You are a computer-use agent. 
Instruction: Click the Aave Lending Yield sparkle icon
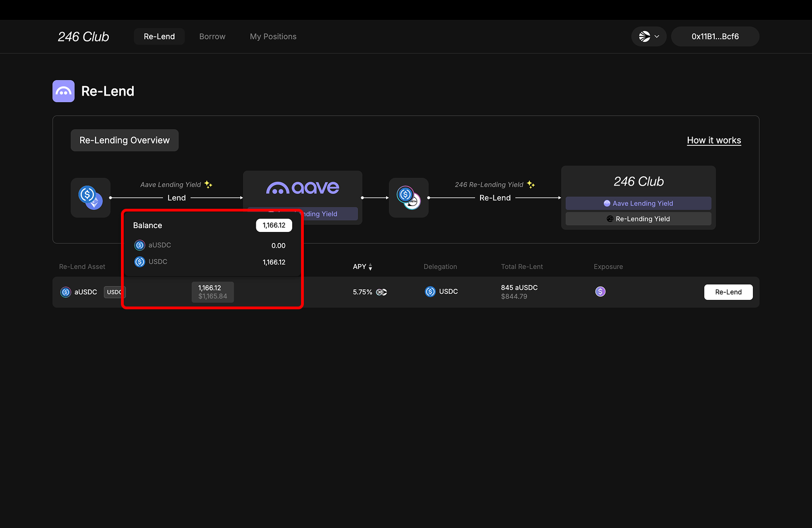click(x=208, y=184)
